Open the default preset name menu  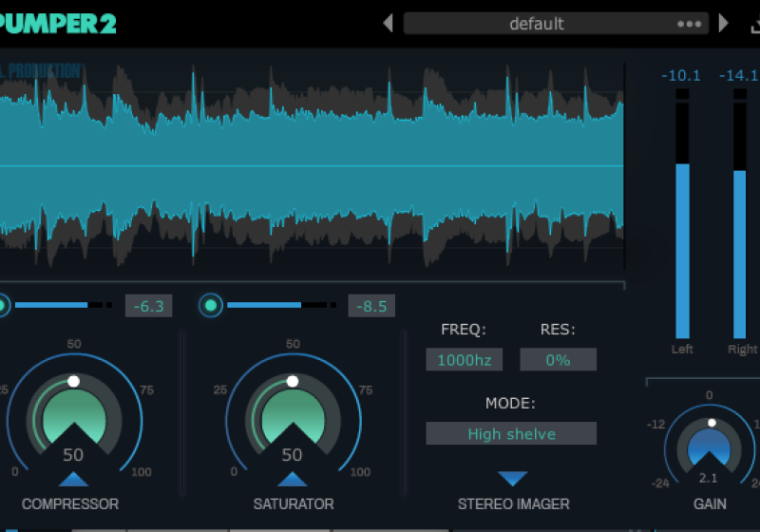point(537,24)
